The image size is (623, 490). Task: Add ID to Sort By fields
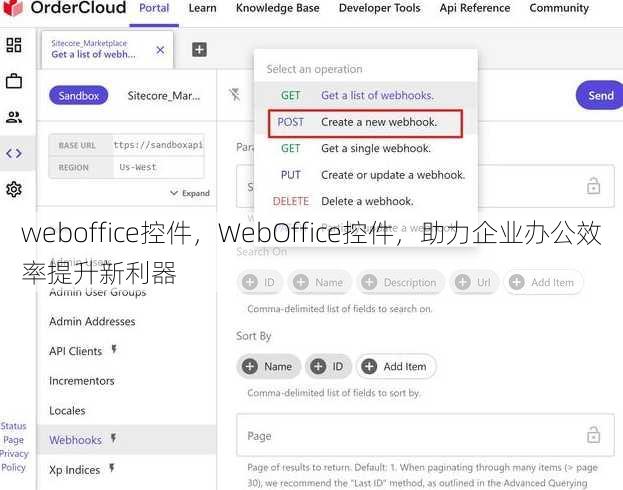pos(328,366)
